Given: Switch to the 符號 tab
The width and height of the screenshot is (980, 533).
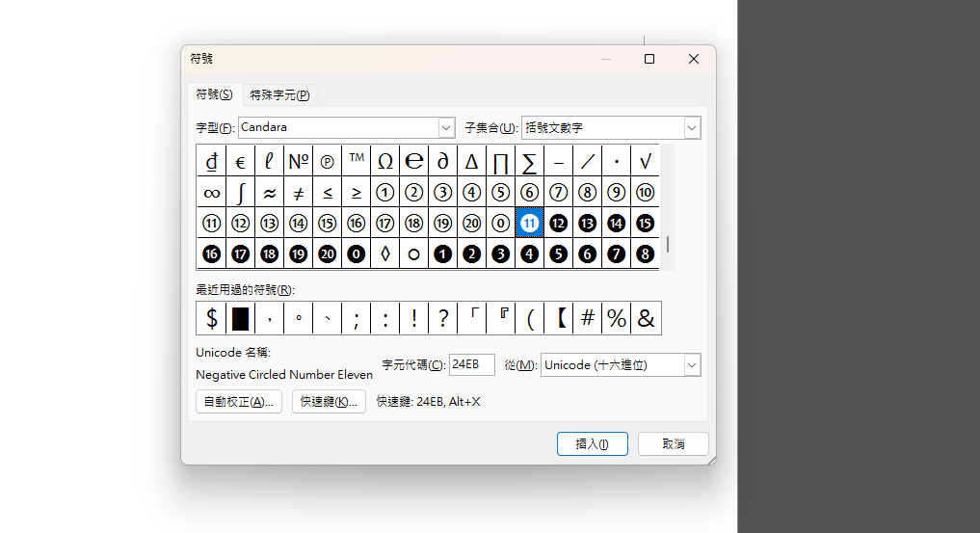Looking at the screenshot, I should (214, 94).
